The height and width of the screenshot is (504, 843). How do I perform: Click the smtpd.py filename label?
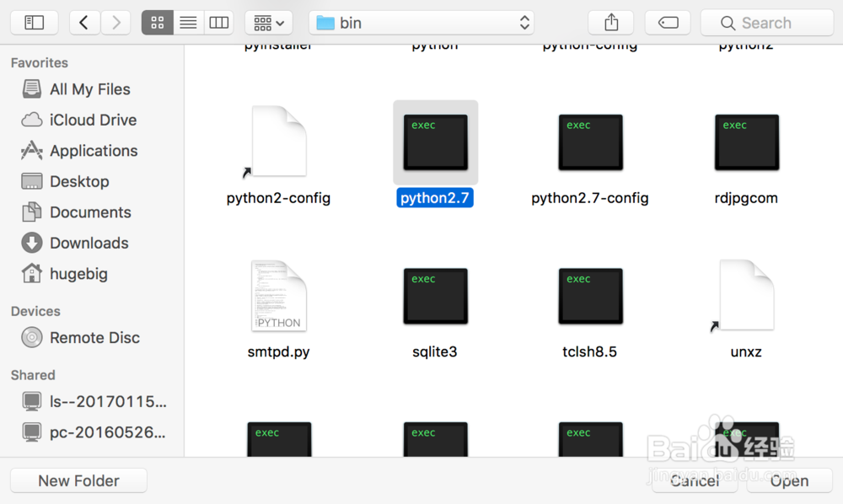(x=278, y=352)
